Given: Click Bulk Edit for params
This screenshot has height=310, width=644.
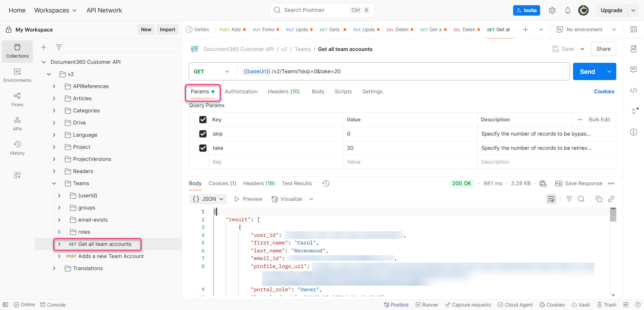Looking at the screenshot, I should tap(599, 120).
